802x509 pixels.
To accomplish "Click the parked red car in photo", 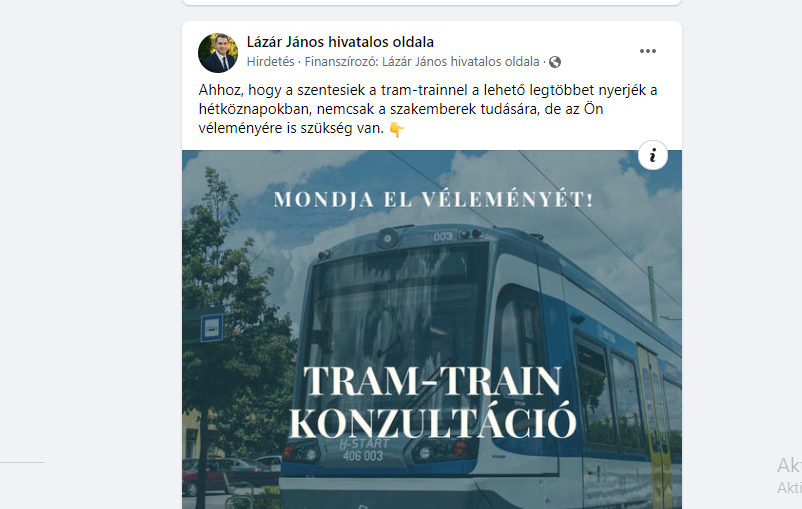I will pos(194,478).
